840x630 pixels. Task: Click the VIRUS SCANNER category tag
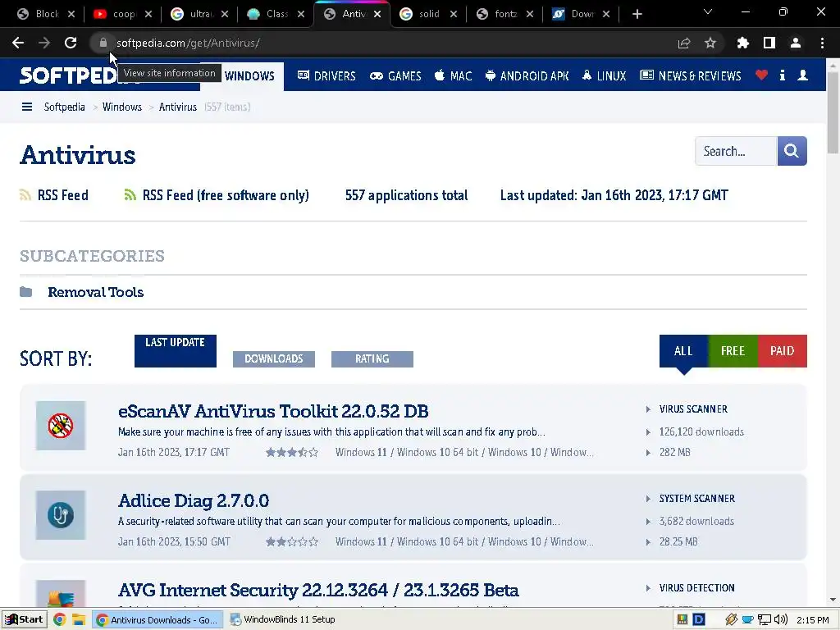693,409
